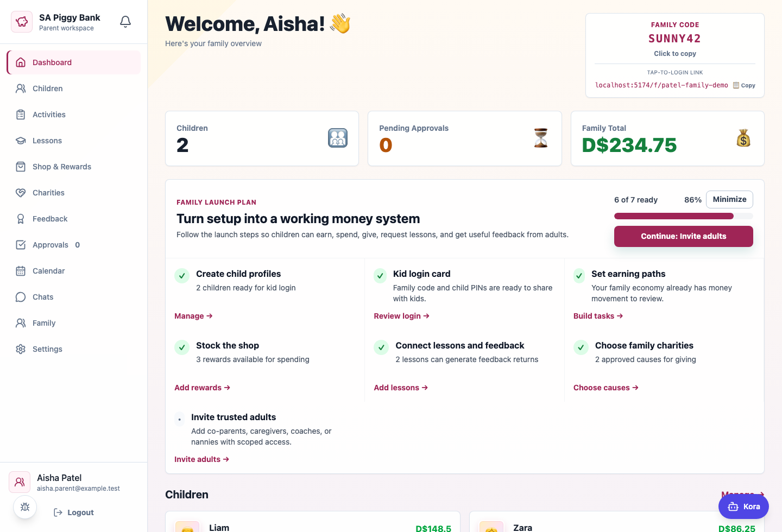
Task: Open notifications bell
Action: (x=125, y=22)
